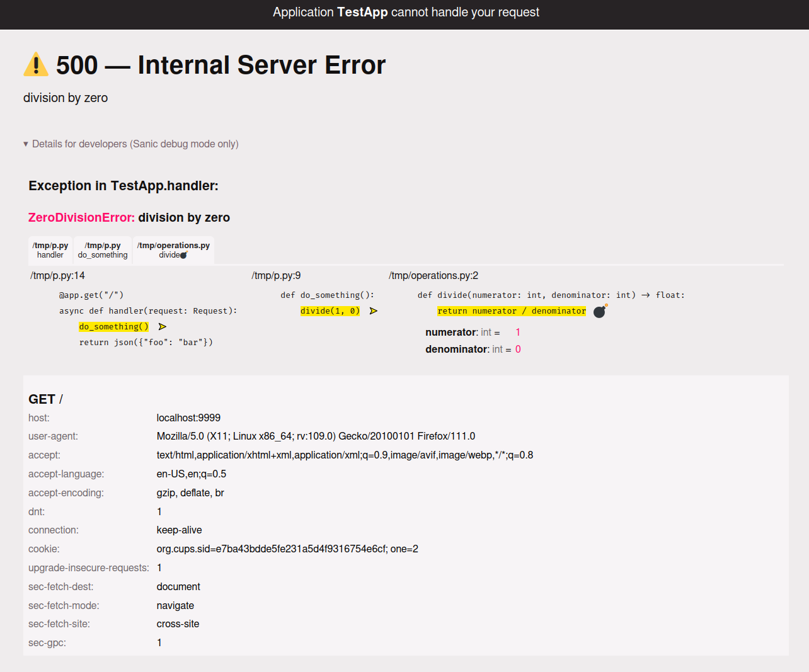Select the /tmp/p.py handler tab
The image size is (809, 672).
(x=50, y=250)
